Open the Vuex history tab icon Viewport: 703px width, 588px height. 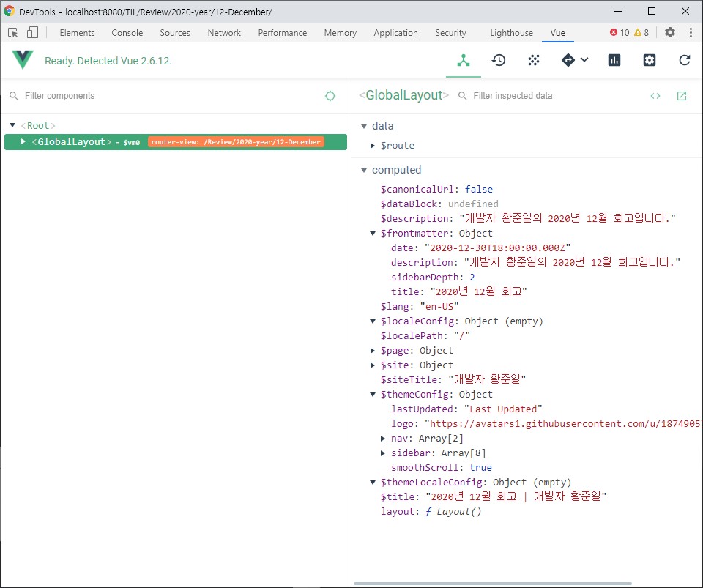499,60
